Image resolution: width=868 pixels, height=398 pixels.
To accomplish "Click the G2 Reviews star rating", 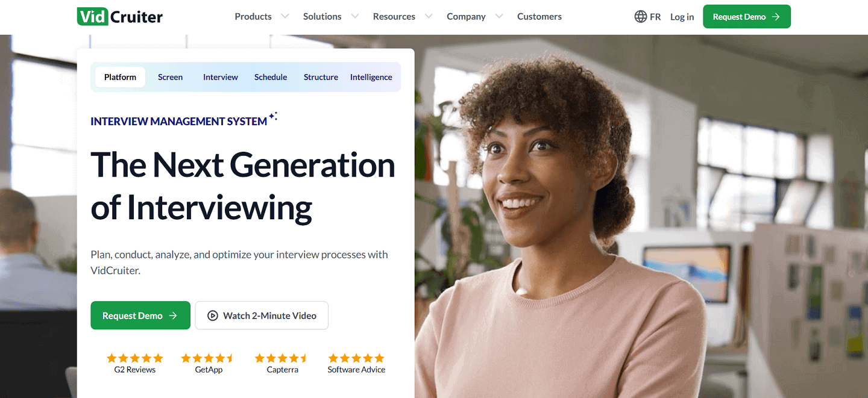I will [134, 356].
